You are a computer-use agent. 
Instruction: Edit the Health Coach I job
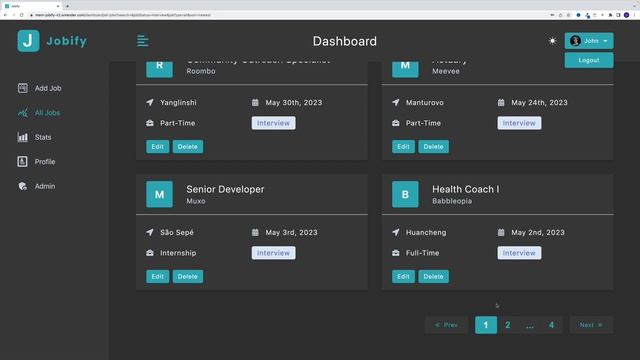tap(403, 276)
